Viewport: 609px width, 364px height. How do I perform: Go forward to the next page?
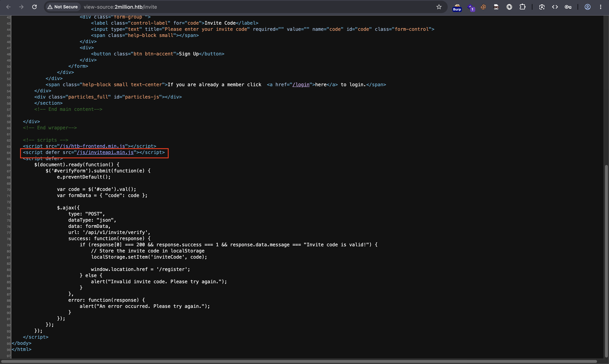pos(21,7)
